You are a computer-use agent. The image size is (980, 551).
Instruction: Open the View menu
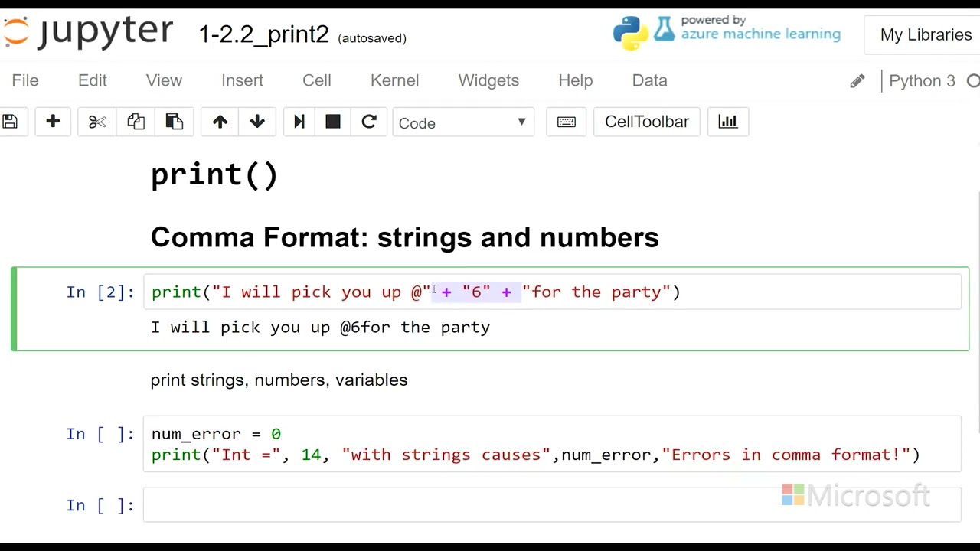pos(164,80)
